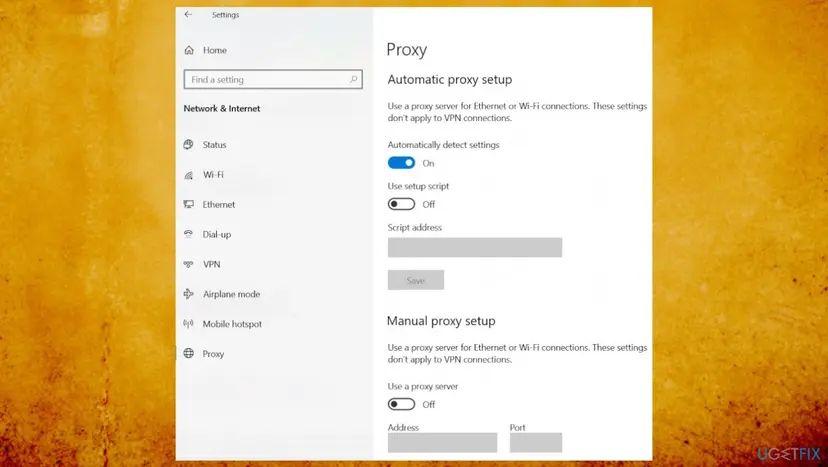Click the Network & Internet heading

pyautogui.click(x=222, y=108)
